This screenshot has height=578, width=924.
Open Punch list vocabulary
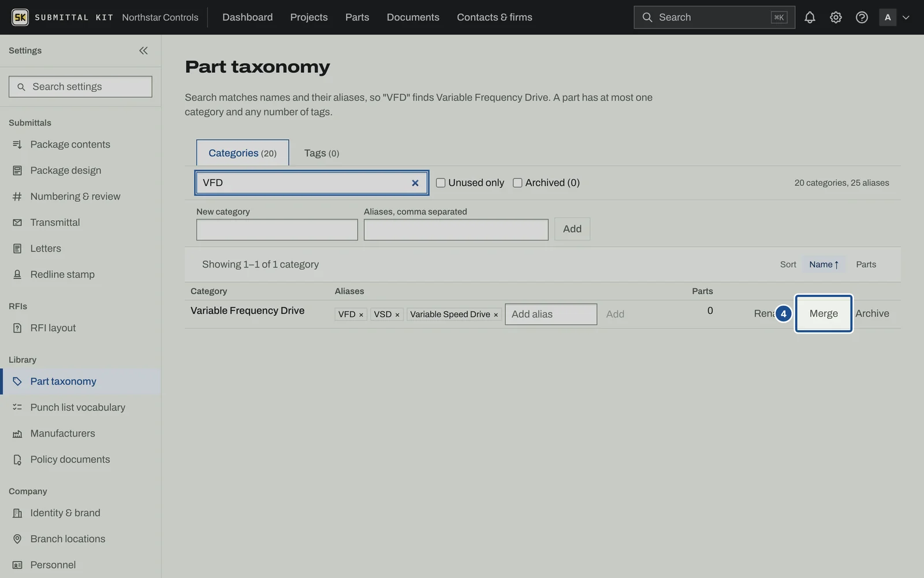point(80,407)
